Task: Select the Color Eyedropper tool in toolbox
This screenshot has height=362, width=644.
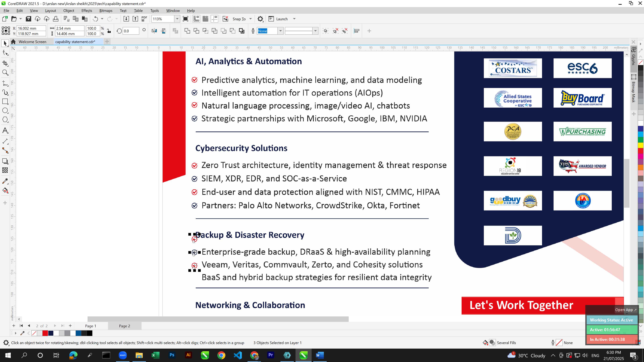Action: coord(5,181)
